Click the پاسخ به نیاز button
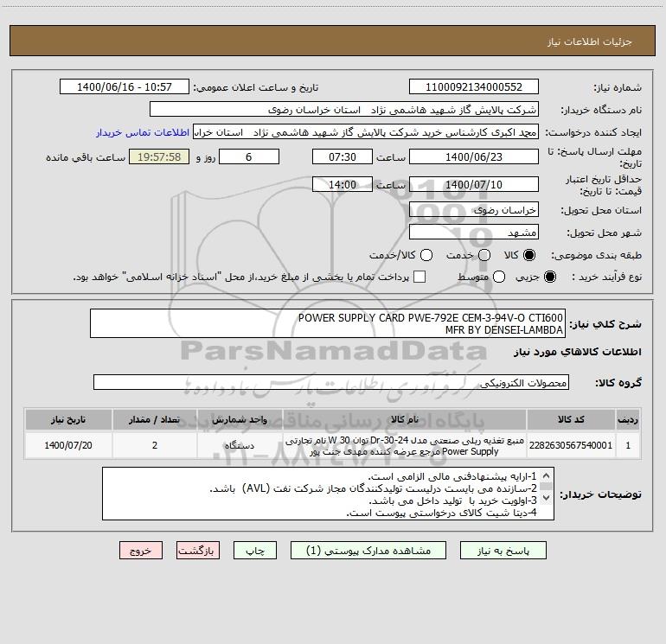 503,551
